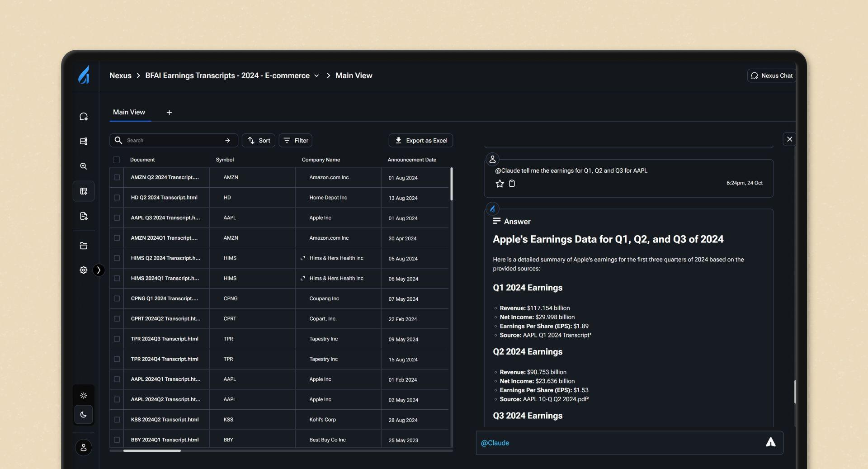Open the document generation icon in sidebar
868x469 pixels.
(x=84, y=216)
